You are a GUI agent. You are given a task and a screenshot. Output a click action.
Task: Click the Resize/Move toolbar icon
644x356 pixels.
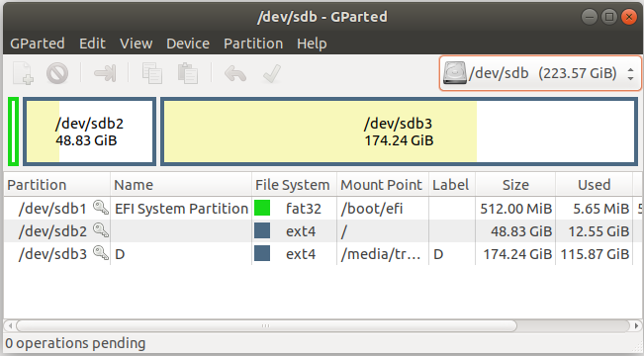click(x=105, y=73)
